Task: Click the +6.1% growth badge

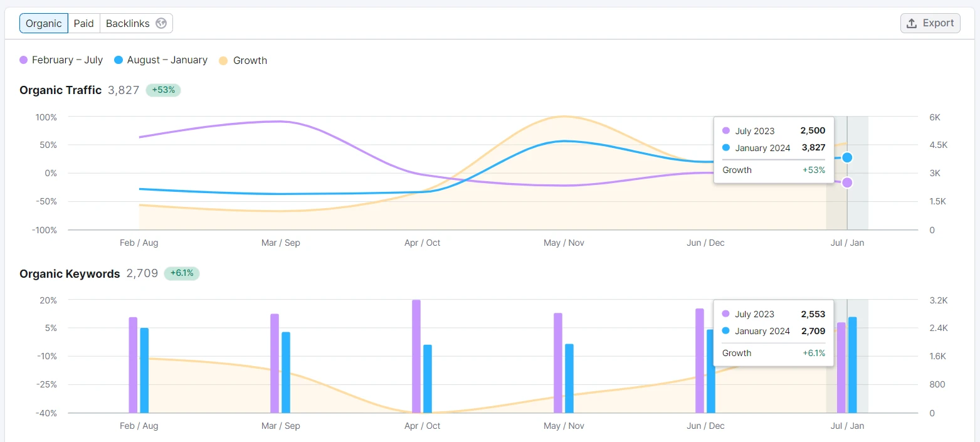Action: 182,274
